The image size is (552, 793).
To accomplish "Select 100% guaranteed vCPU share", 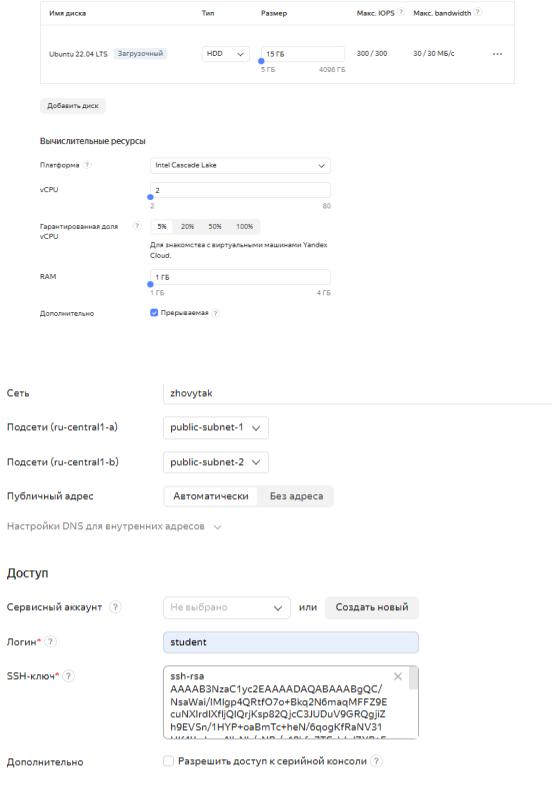I will coord(244,227).
